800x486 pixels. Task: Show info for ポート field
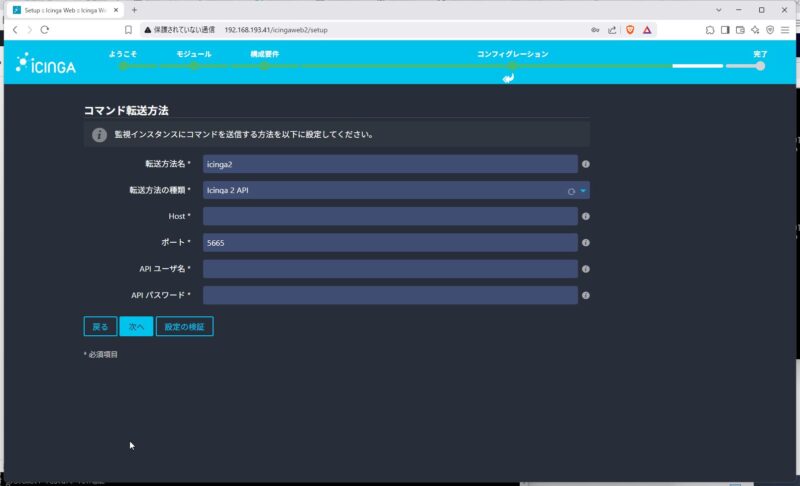click(x=586, y=243)
